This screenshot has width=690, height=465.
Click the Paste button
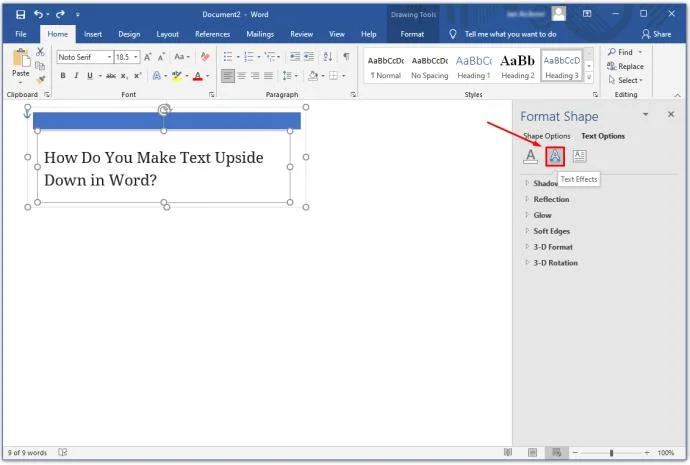(x=21, y=66)
